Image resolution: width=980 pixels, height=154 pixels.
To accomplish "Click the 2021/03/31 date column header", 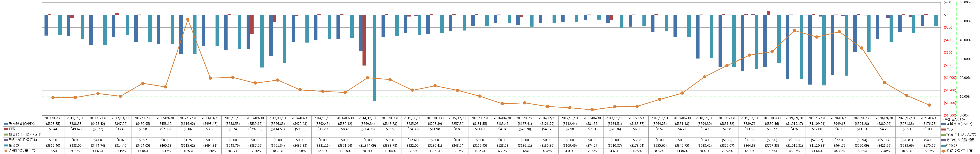I will click(x=929, y=118).
